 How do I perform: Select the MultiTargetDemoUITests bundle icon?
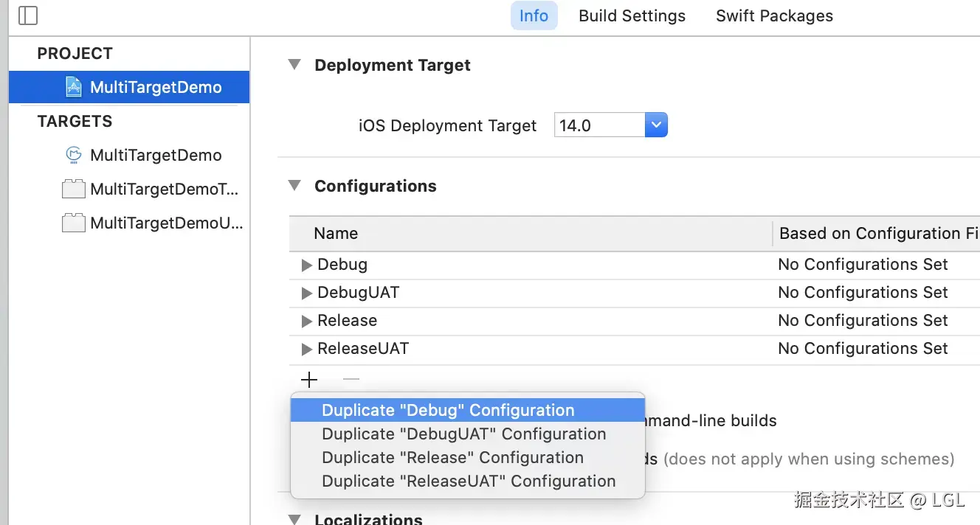tap(73, 223)
